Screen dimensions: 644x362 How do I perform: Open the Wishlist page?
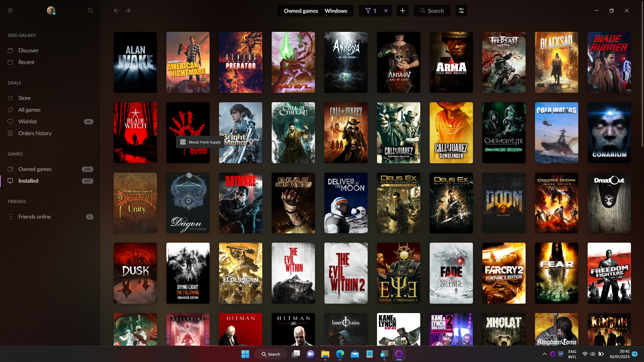pyautogui.click(x=28, y=121)
